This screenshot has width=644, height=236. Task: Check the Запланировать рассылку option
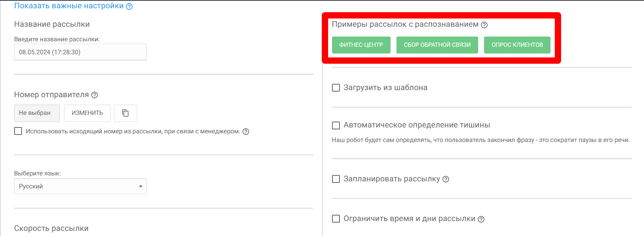(336, 179)
